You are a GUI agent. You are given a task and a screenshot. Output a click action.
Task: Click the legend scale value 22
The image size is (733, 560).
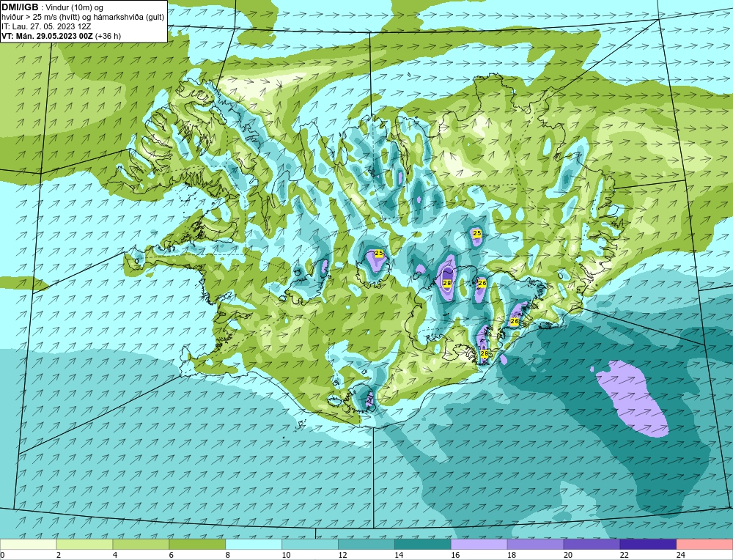coord(624,555)
